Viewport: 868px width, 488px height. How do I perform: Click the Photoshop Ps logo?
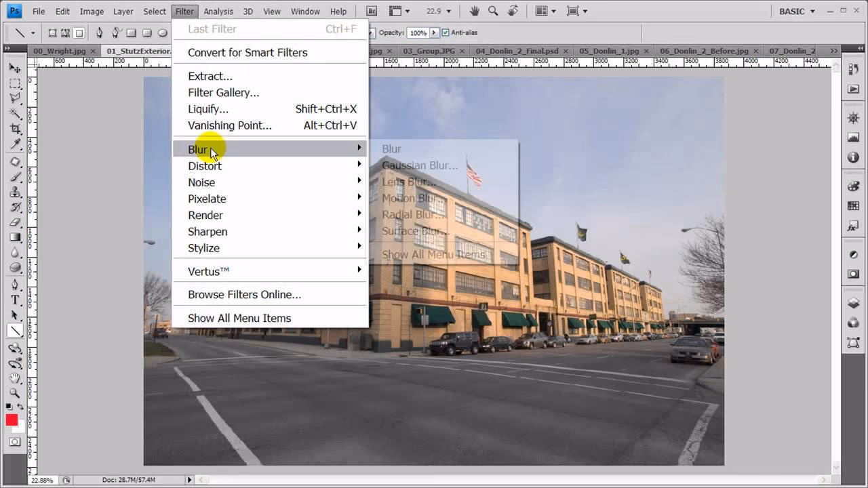pos(14,11)
